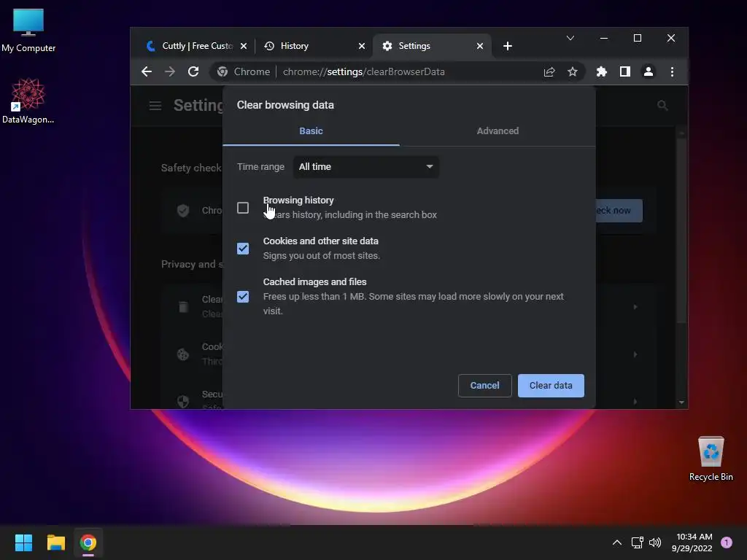Close the Settings tab
This screenshot has width=747, height=560.
480,46
